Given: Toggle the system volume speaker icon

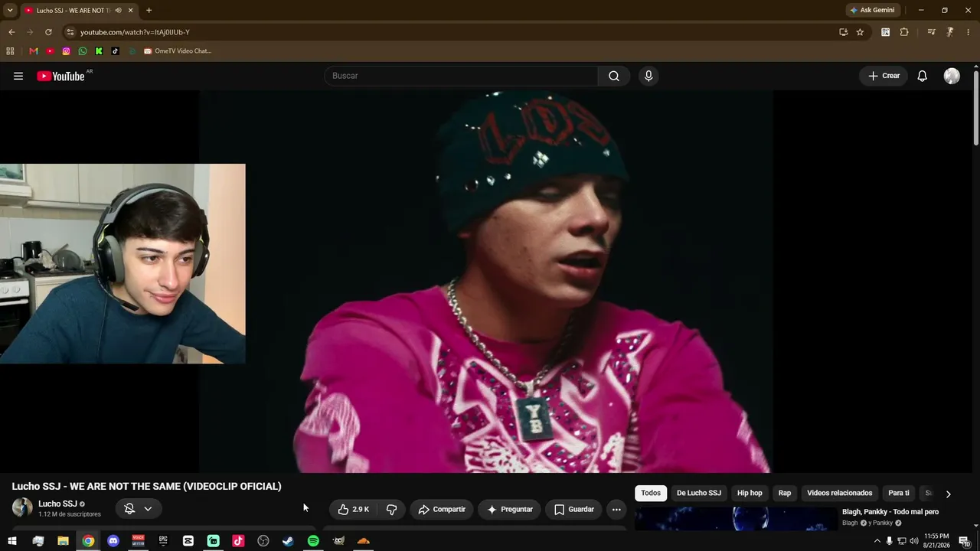Looking at the screenshot, I should point(913,541).
